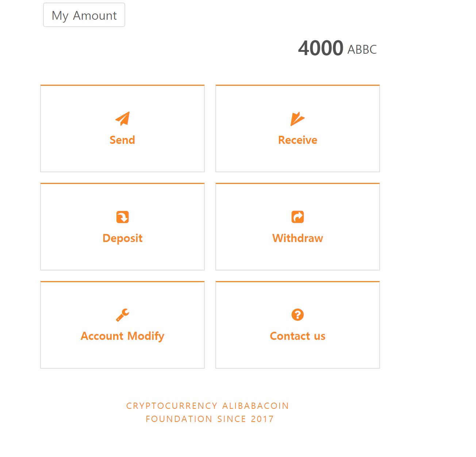The width and height of the screenshot is (476, 457).
Task: Click the My Amount button
Action: [84, 15]
